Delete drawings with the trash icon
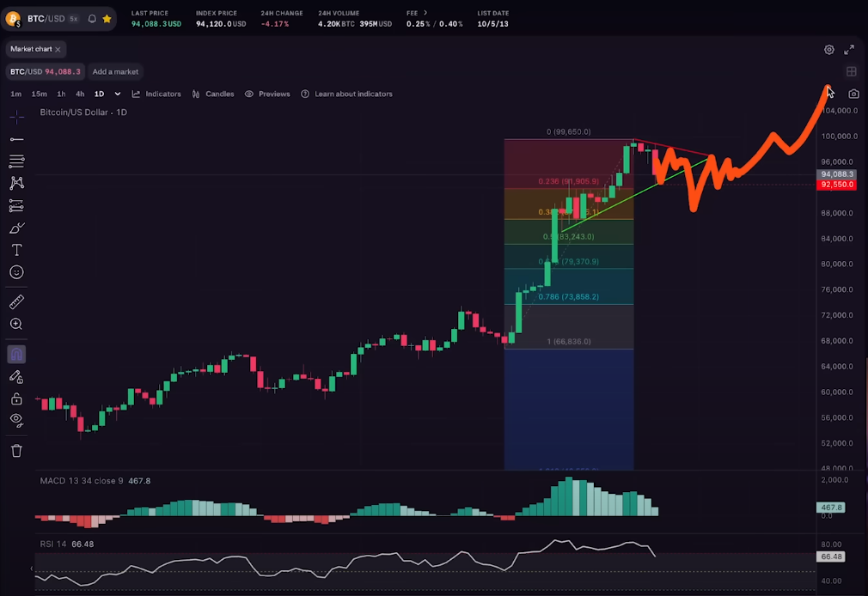868x596 pixels. pyautogui.click(x=16, y=450)
